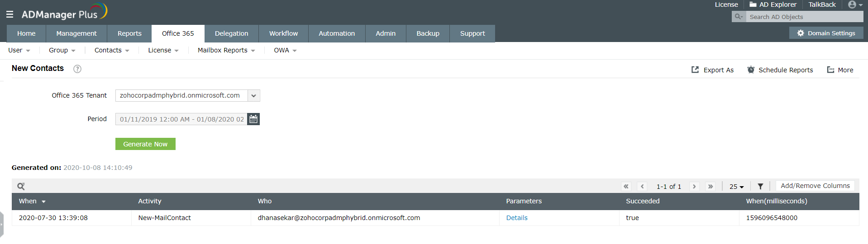Open the AD Explorer

click(773, 5)
